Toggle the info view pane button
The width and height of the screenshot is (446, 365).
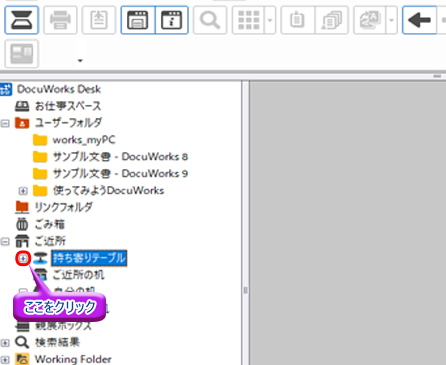tap(172, 20)
